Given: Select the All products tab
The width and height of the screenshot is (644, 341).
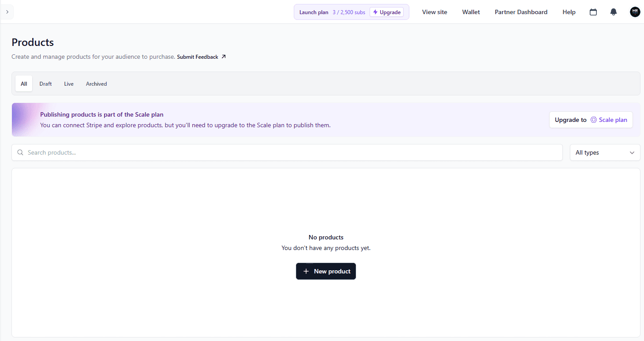Looking at the screenshot, I should tap(24, 83).
